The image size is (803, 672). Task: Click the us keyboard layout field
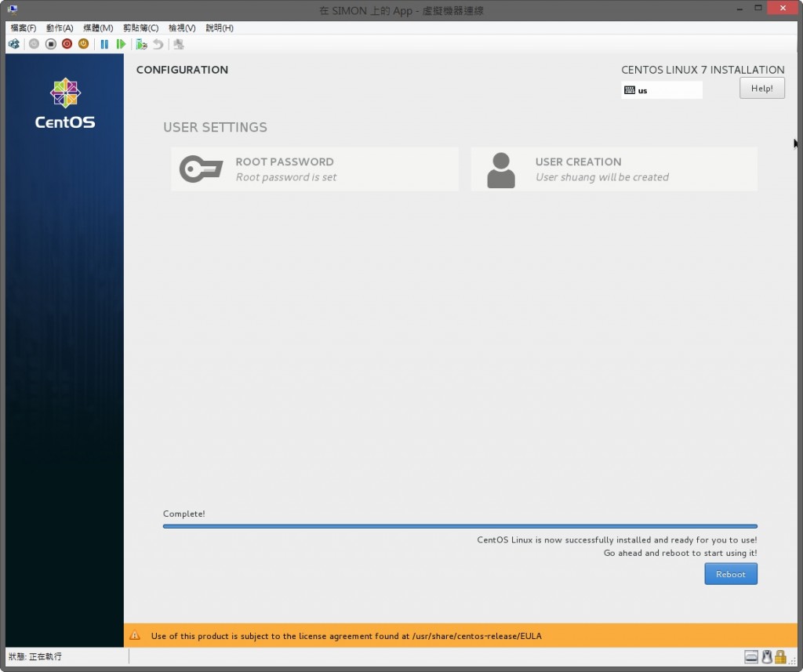pyautogui.click(x=661, y=90)
